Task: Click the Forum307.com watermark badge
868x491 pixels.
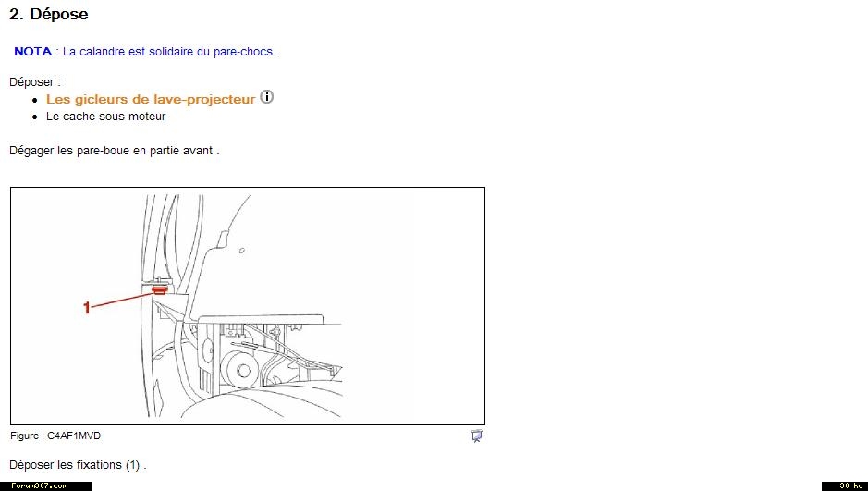Action: pyautogui.click(x=46, y=486)
